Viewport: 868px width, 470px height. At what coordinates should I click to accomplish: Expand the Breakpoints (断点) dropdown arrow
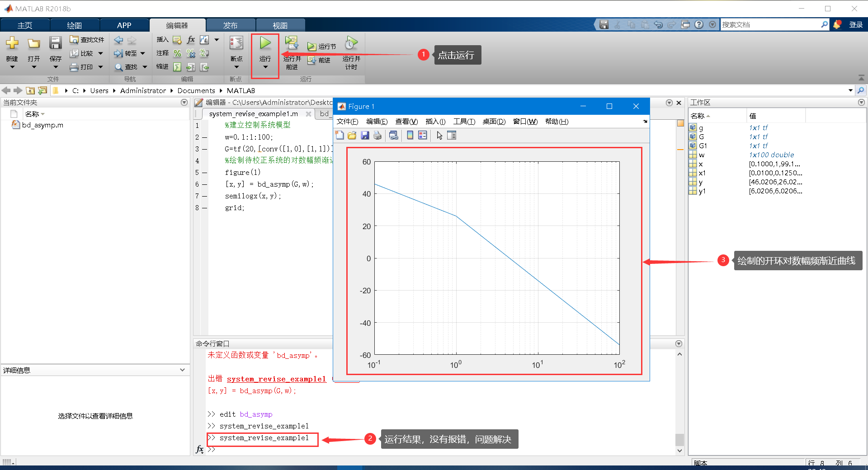[x=236, y=67]
